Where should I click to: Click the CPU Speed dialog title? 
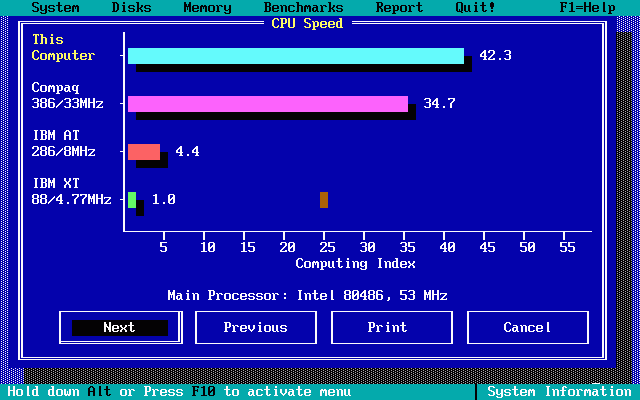[307, 23]
